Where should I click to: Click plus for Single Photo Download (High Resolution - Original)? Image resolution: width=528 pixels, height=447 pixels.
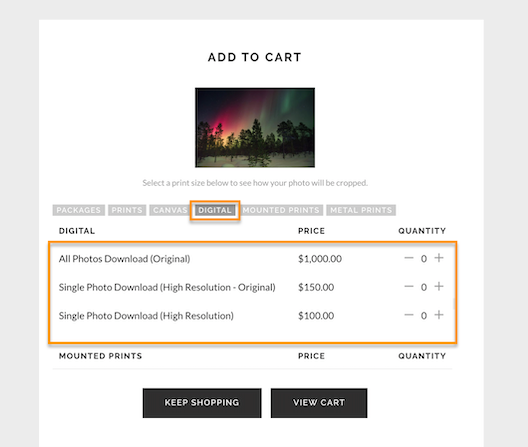tap(438, 286)
